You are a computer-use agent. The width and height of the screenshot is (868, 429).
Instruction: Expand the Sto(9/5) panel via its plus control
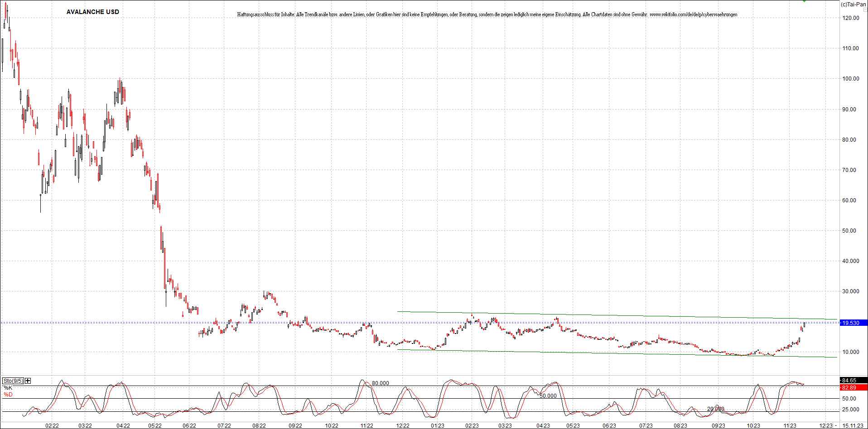pyautogui.click(x=27, y=381)
